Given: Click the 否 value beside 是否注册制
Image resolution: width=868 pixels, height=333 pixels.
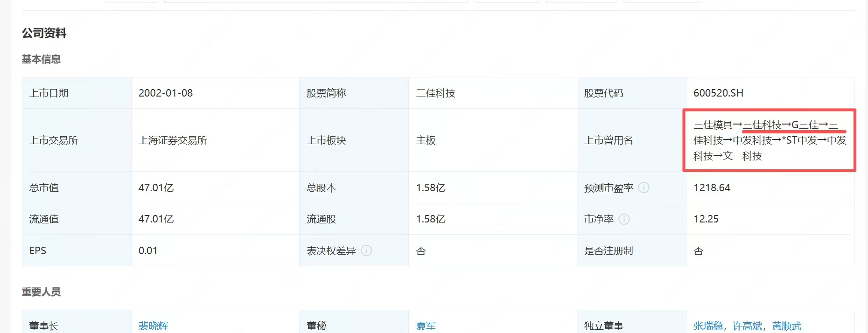Looking at the screenshot, I should (698, 251).
